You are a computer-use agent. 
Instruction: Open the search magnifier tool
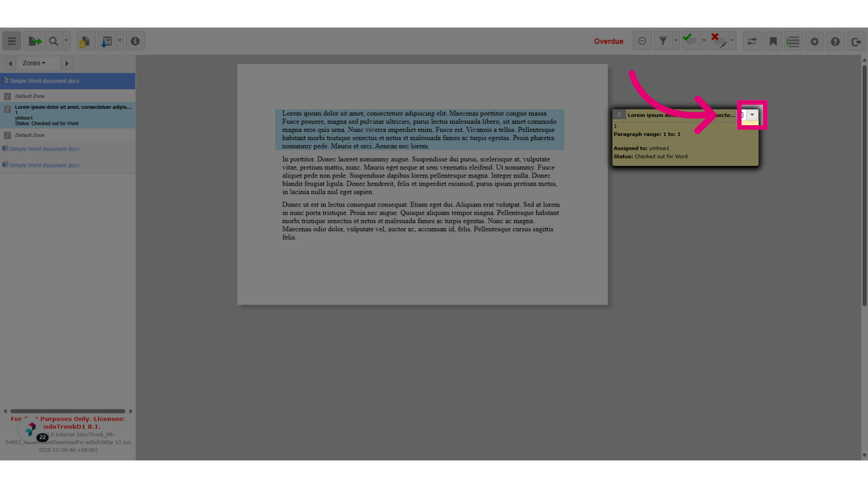(x=53, y=41)
